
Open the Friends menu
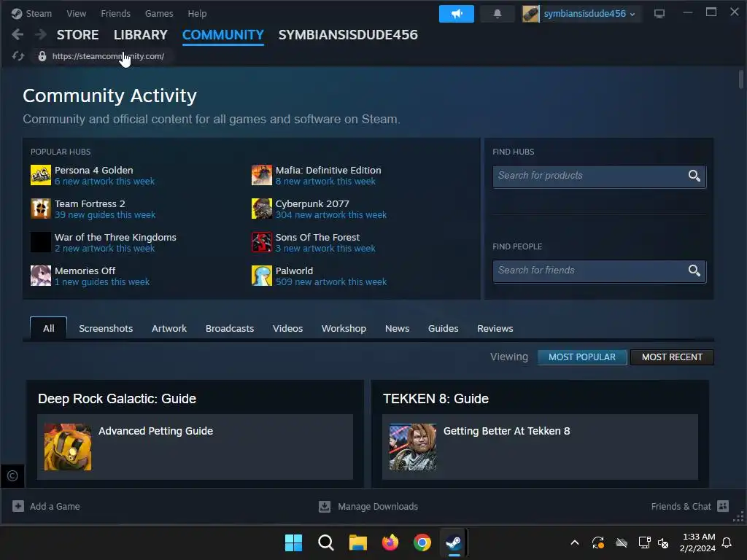pyautogui.click(x=116, y=13)
